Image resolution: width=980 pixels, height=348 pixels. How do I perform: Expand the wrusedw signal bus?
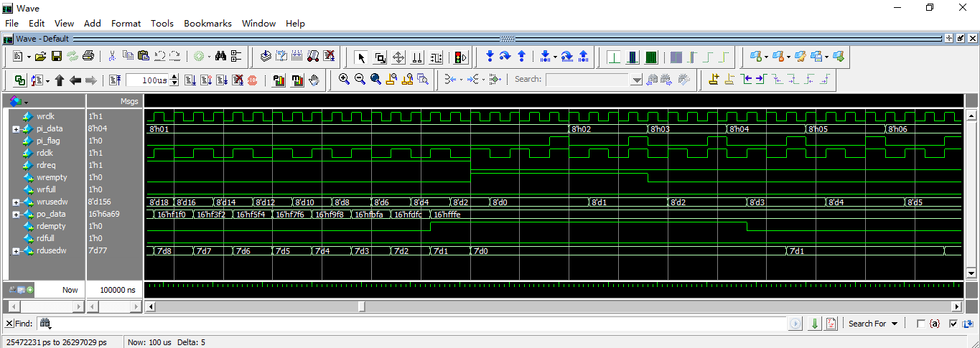16,202
